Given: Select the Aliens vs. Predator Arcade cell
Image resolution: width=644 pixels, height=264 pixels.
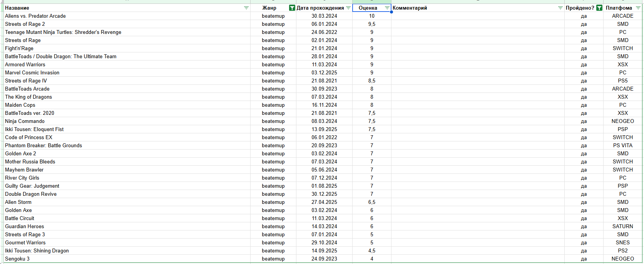Looking at the screenshot, I should click(35, 16).
